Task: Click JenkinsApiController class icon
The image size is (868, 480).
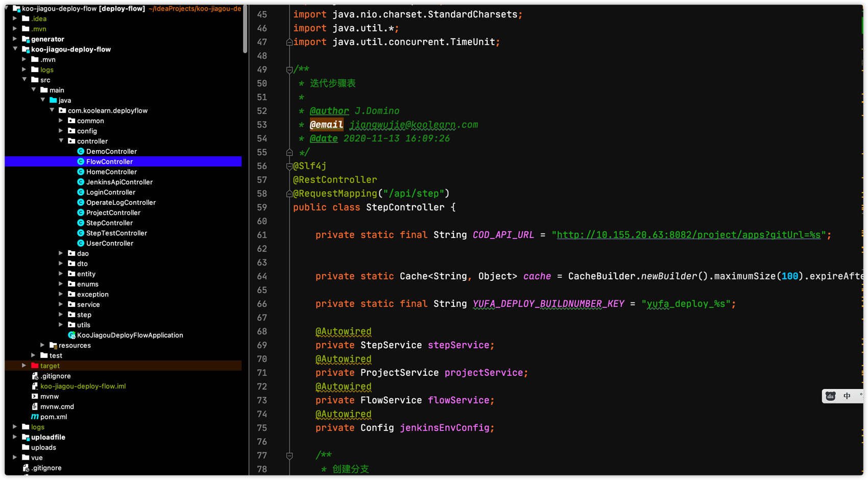Action: click(x=81, y=182)
